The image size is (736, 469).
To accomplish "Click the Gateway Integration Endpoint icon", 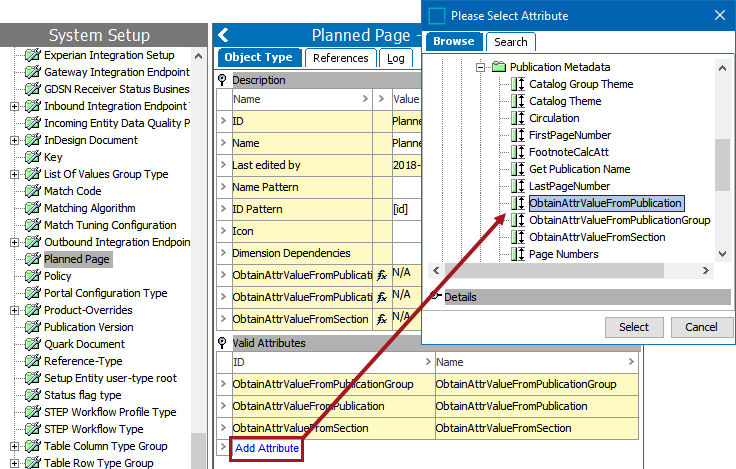I will pyautogui.click(x=32, y=72).
